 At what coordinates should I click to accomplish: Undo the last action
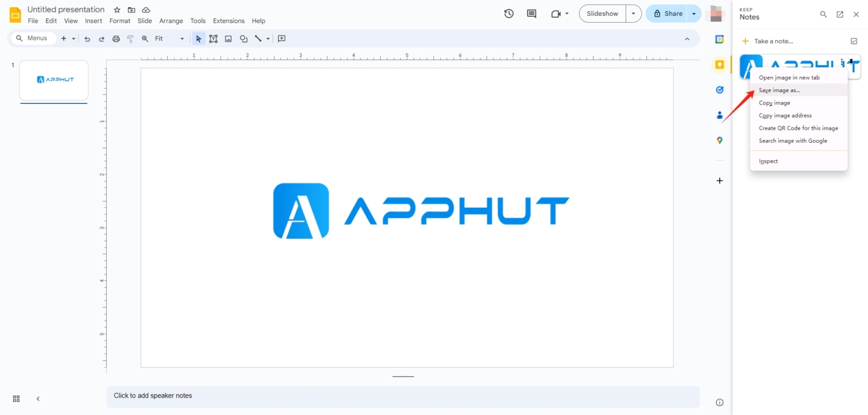click(87, 38)
